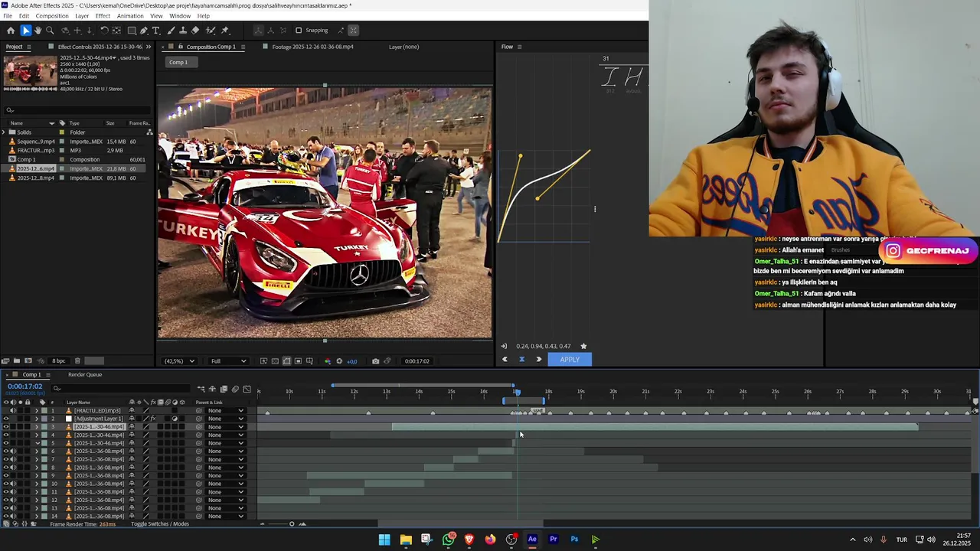Select the Eraser tool

(x=194, y=31)
